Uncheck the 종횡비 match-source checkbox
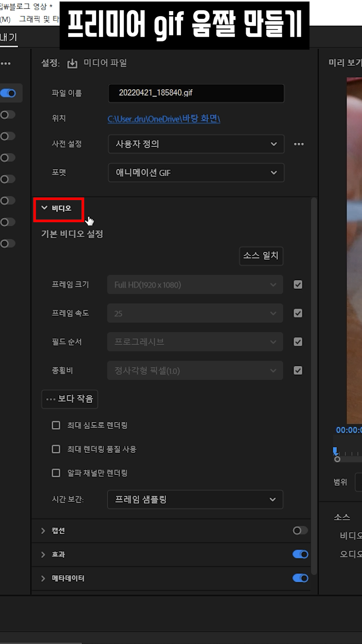Image resolution: width=362 pixels, height=644 pixels. (298, 370)
